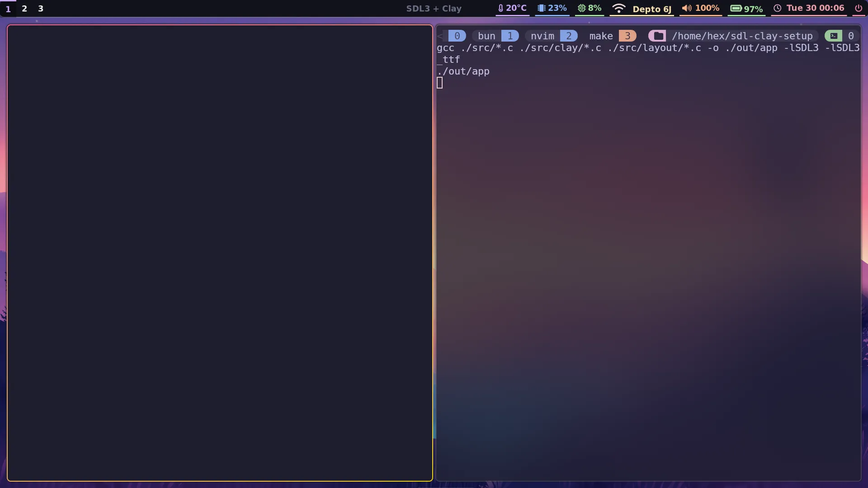Click the Wi-Fi network icon
The width and height of the screenshot is (868, 488).
(618, 8)
